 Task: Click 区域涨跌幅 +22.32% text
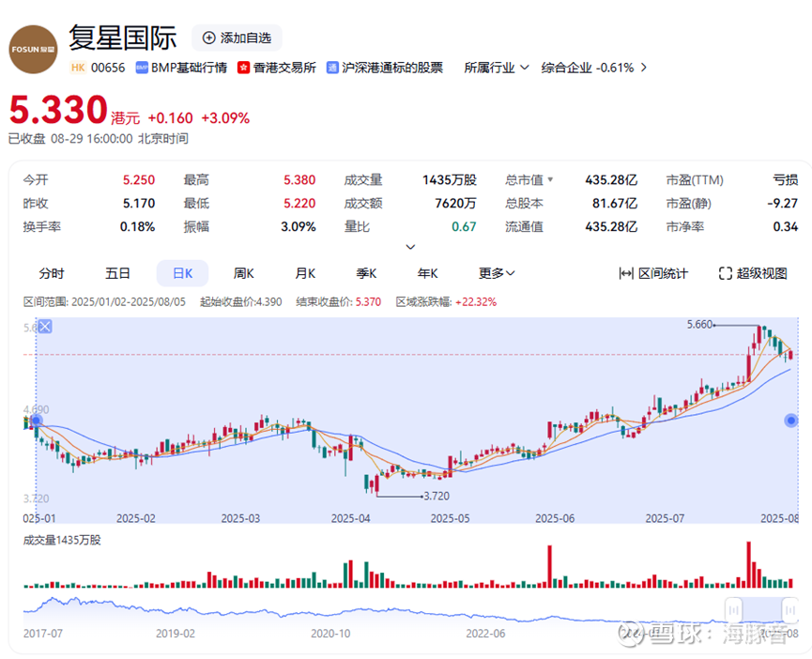click(446, 301)
